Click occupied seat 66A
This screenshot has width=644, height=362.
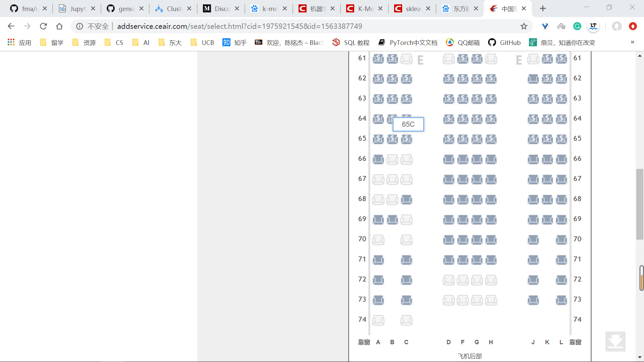click(x=378, y=160)
